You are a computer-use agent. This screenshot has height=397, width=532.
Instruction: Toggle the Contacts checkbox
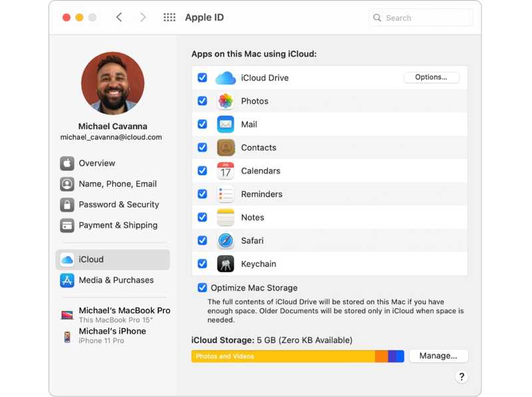[x=202, y=147]
